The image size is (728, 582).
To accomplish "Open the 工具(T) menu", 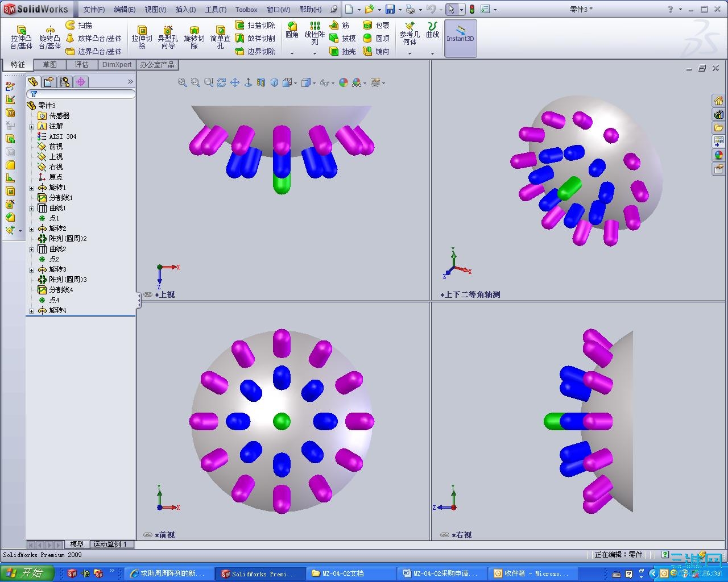I will click(x=216, y=9).
